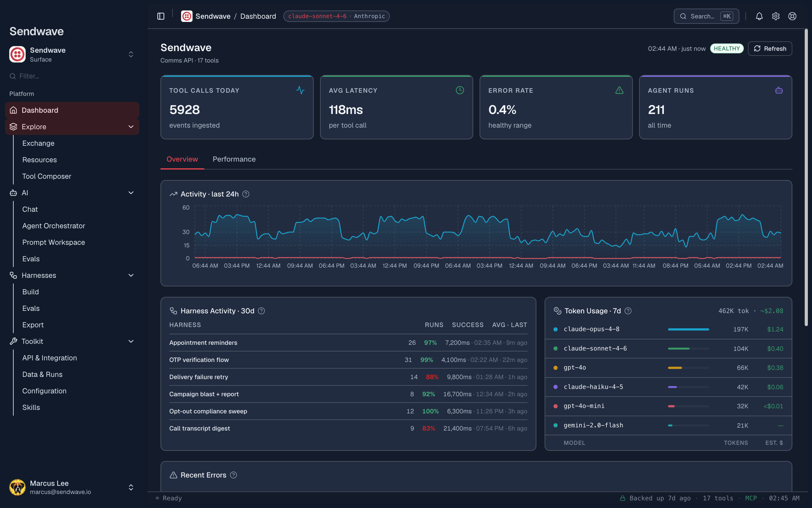The width and height of the screenshot is (812, 508).
Task: Click the Search box in top bar
Action: point(706,16)
